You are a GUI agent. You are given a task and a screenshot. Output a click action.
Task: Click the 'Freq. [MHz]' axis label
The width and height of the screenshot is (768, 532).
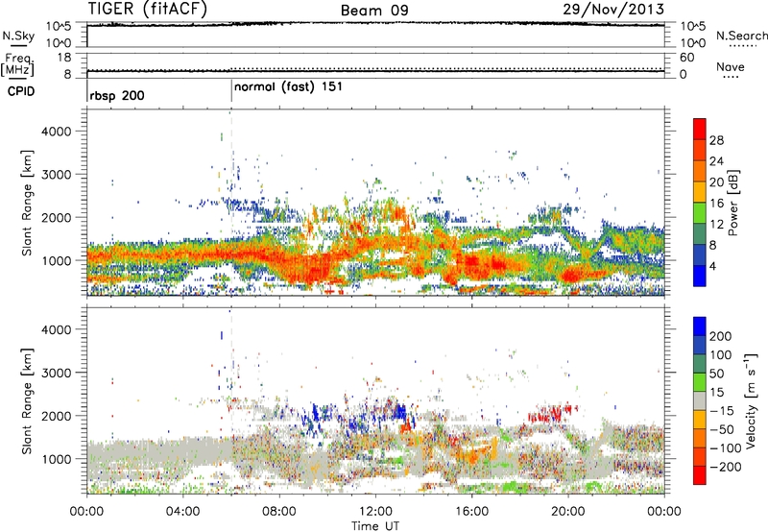coord(17,64)
